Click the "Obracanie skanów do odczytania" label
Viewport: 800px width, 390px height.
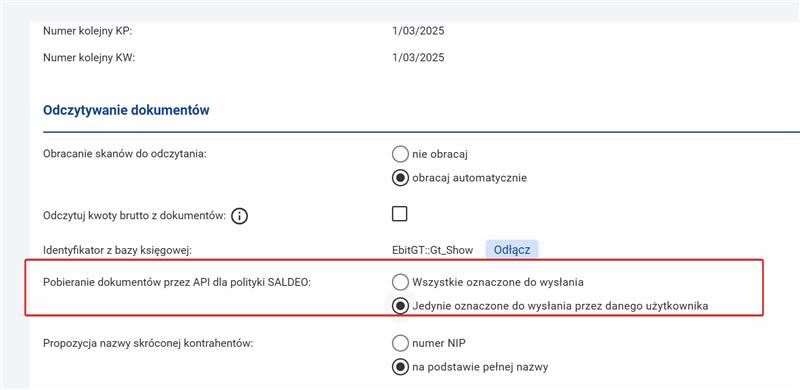(x=125, y=154)
